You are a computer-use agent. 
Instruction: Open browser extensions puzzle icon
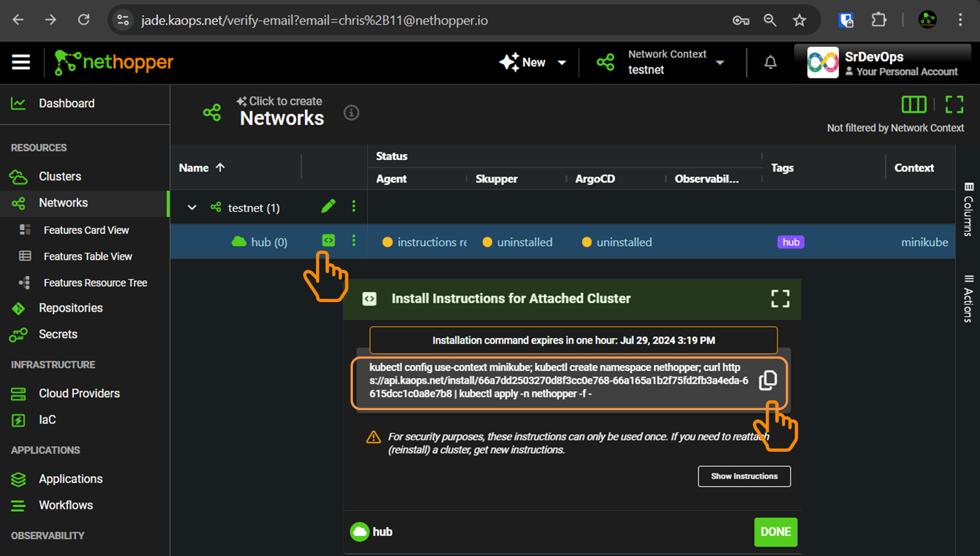pos(878,20)
